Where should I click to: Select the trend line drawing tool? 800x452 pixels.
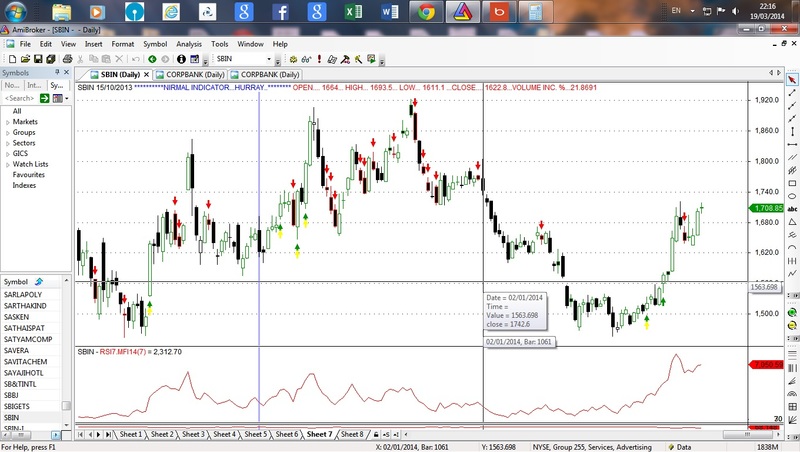pyautogui.click(x=792, y=93)
